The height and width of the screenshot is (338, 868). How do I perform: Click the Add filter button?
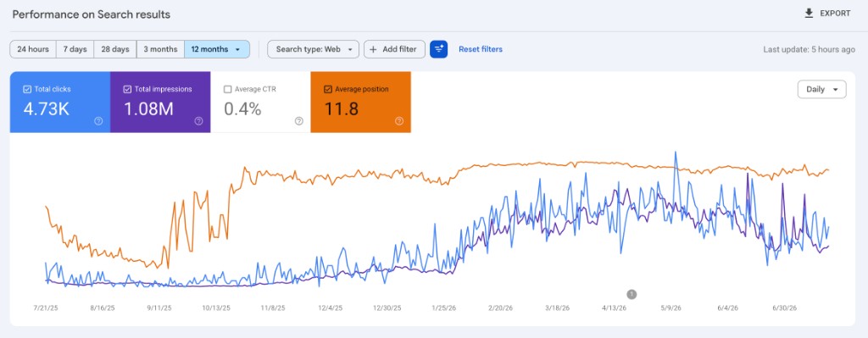[394, 49]
